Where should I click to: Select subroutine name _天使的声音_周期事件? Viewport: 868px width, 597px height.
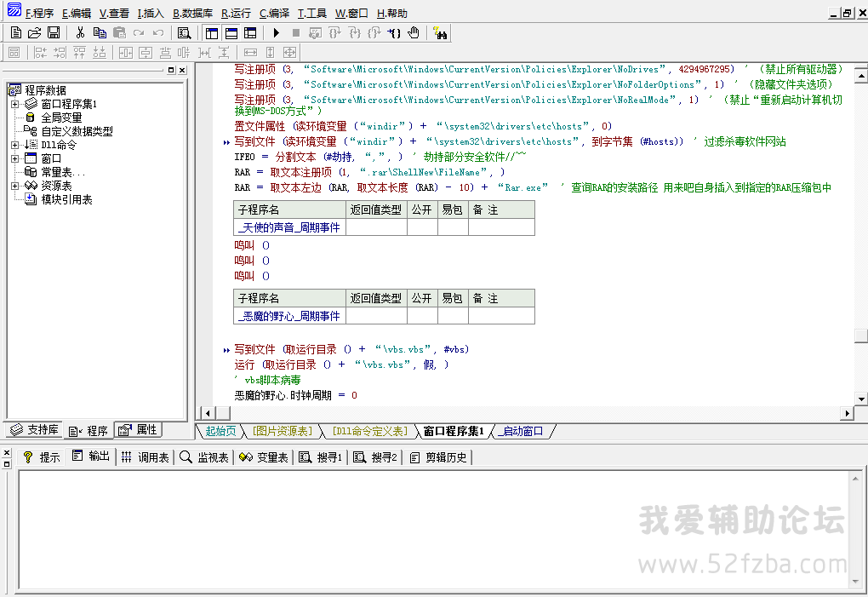point(289,227)
